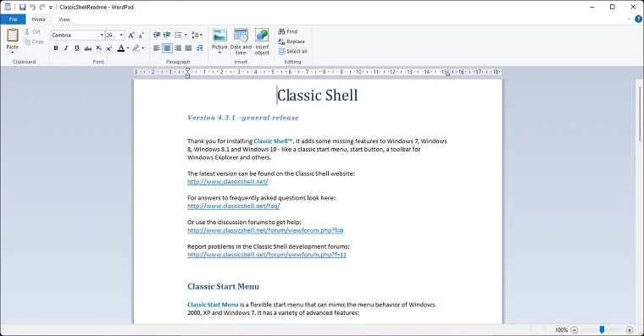Screen dimensions: 644x336
Task: Click the Grow font icon
Action: 131,36
